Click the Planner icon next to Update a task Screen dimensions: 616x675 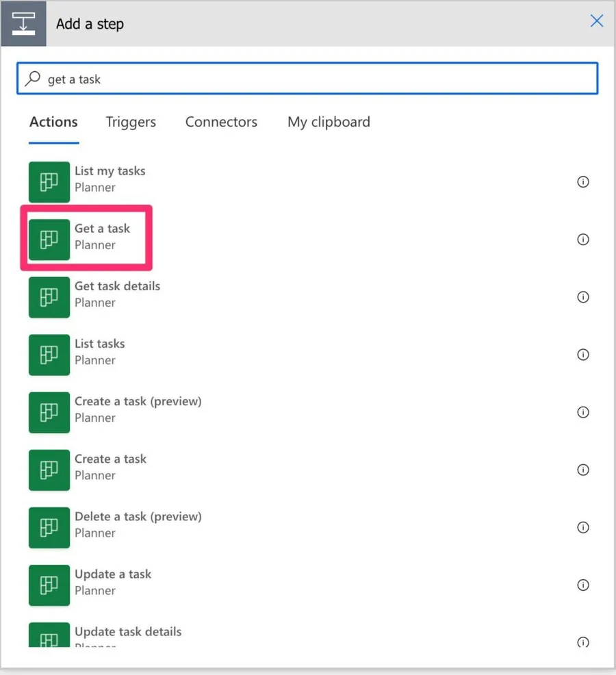click(49, 585)
